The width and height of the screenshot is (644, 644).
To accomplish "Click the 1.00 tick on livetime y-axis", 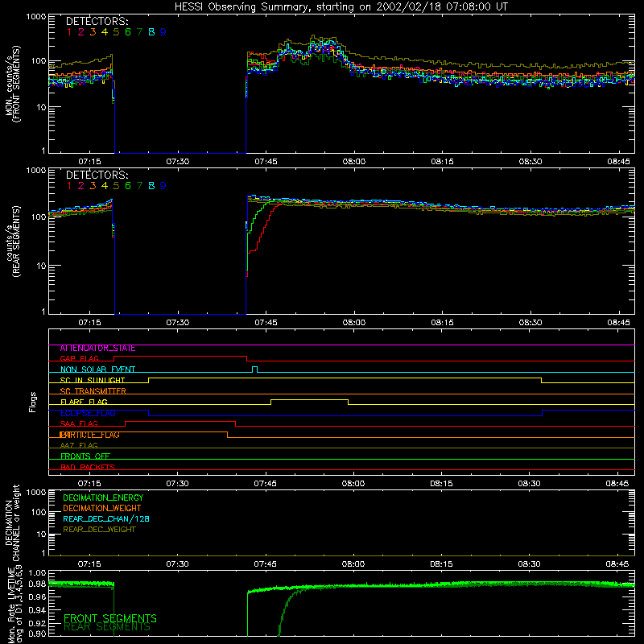I will tap(38, 573).
